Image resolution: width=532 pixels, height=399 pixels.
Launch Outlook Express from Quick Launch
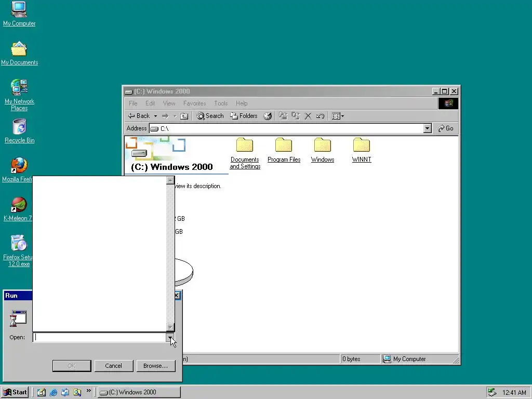click(x=65, y=392)
